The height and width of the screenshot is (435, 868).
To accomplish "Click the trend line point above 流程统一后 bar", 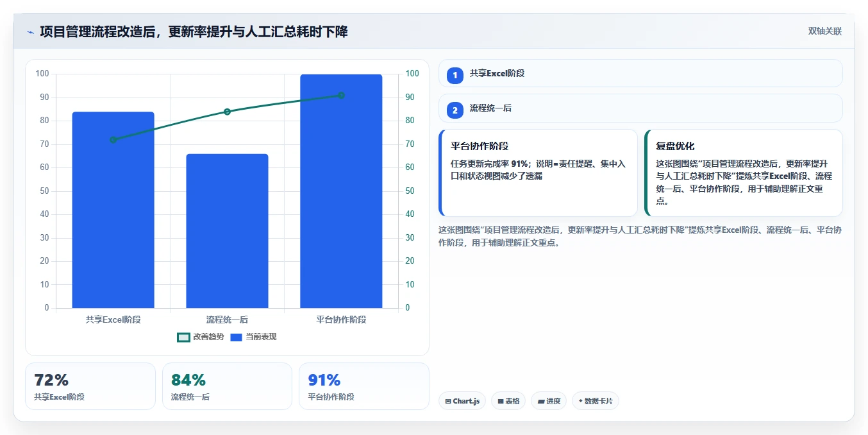I will (227, 112).
